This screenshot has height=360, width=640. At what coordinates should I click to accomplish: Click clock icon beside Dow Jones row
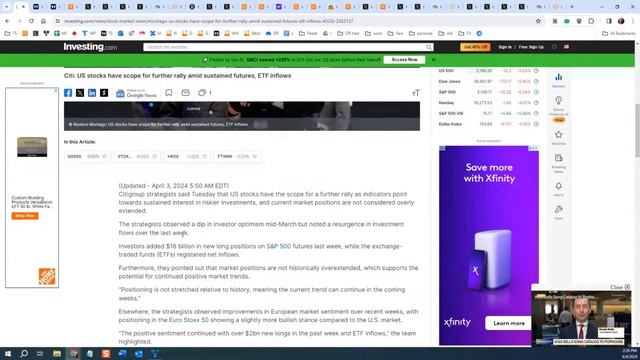536,81
